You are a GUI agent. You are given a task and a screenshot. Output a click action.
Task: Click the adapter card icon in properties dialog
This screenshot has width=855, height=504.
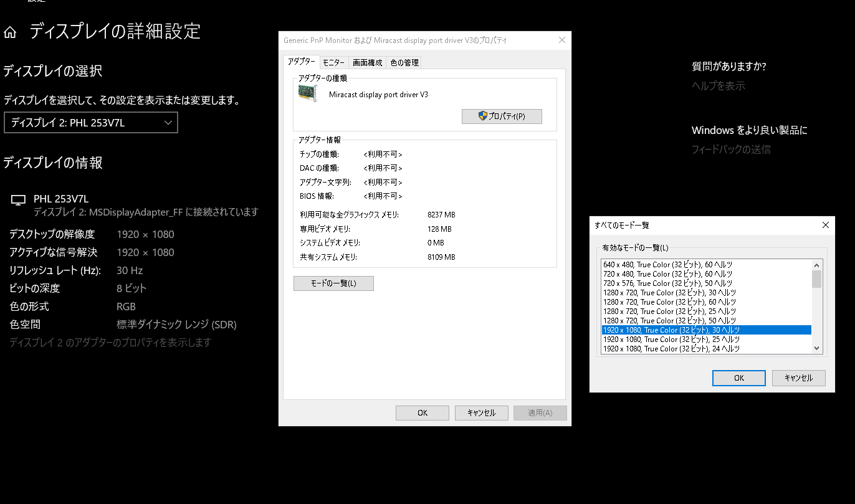(308, 94)
